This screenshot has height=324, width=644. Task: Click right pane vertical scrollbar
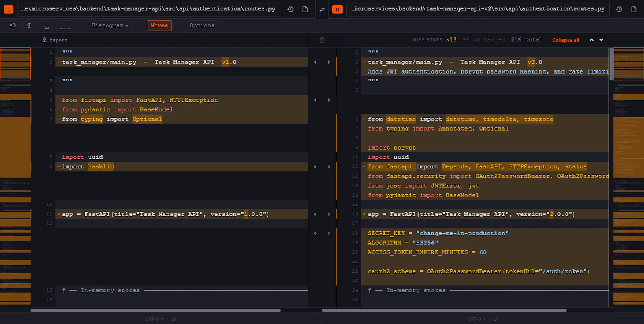click(611, 64)
